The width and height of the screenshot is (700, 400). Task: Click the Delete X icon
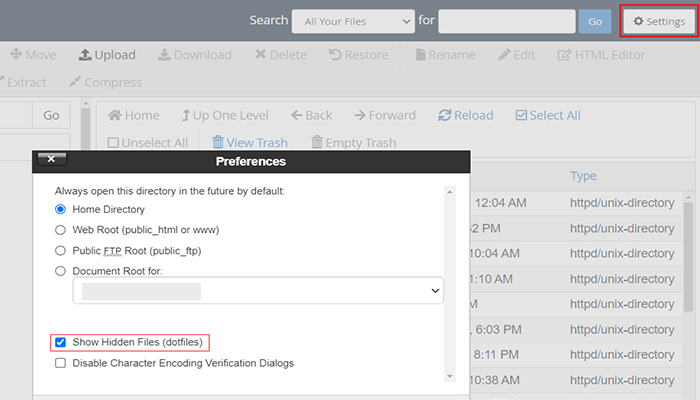(260, 54)
